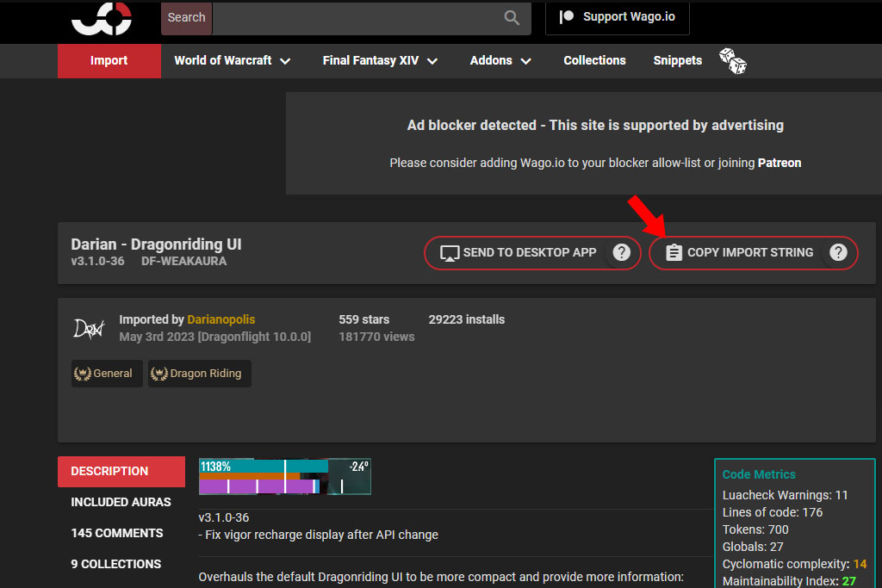The image size is (882, 588).
Task: Click the red Import button
Action: [109, 61]
